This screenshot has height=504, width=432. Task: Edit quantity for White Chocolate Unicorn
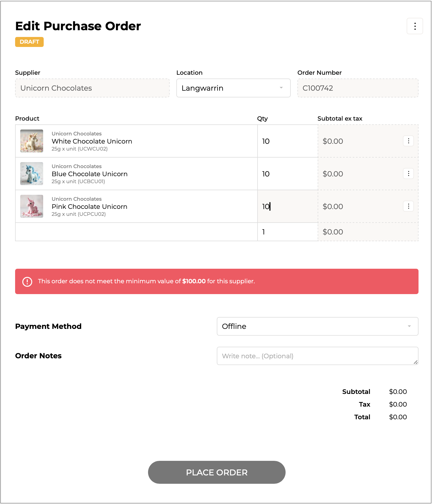pos(287,141)
